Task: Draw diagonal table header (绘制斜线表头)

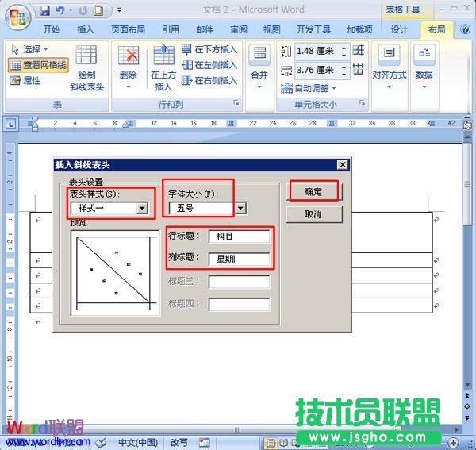Action: [x=86, y=68]
